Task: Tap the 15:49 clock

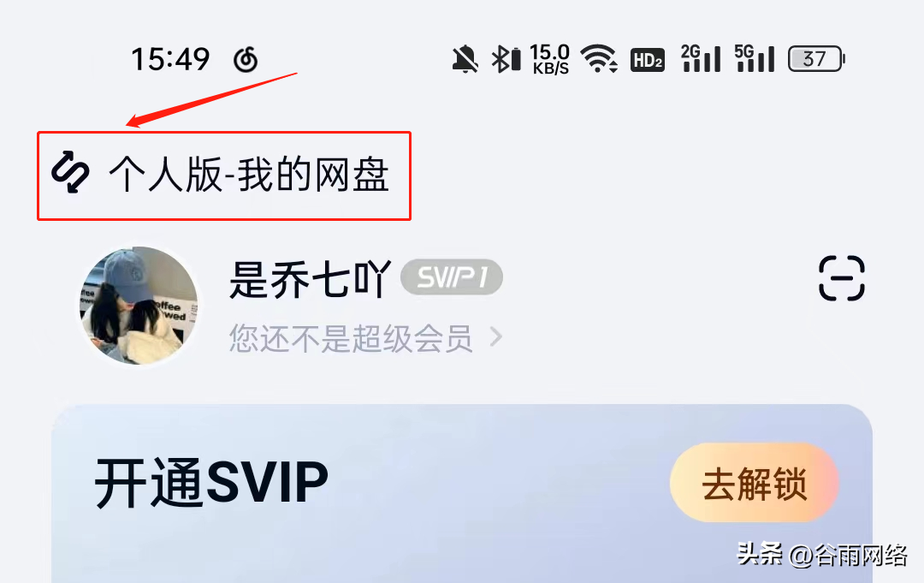Action: tap(170, 60)
